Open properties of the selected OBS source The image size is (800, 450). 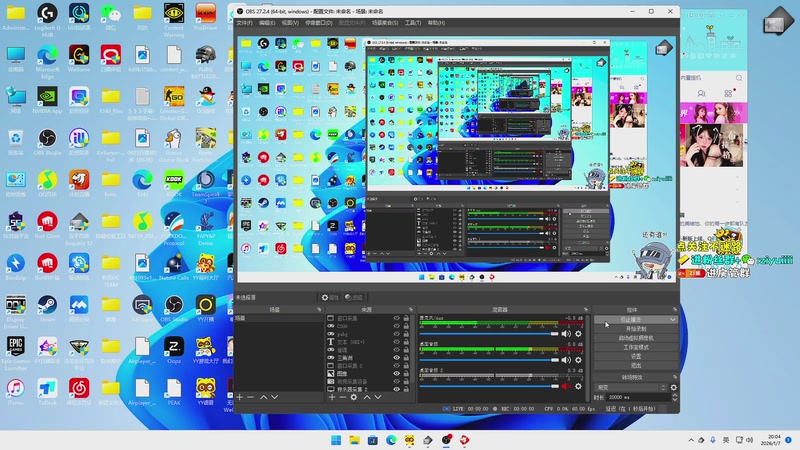click(330, 297)
